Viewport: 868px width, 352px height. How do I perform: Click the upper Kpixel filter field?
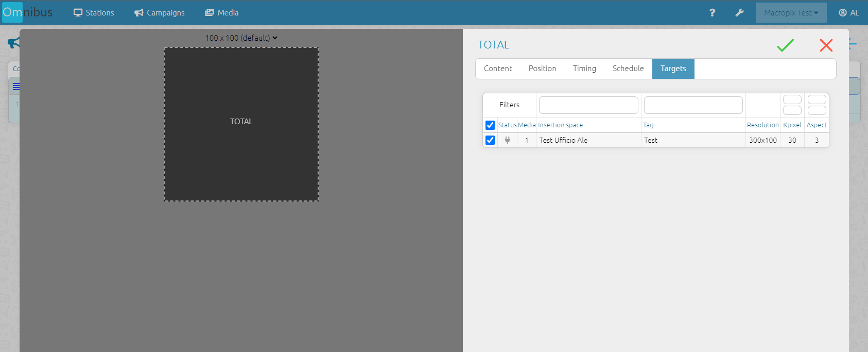[792, 99]
